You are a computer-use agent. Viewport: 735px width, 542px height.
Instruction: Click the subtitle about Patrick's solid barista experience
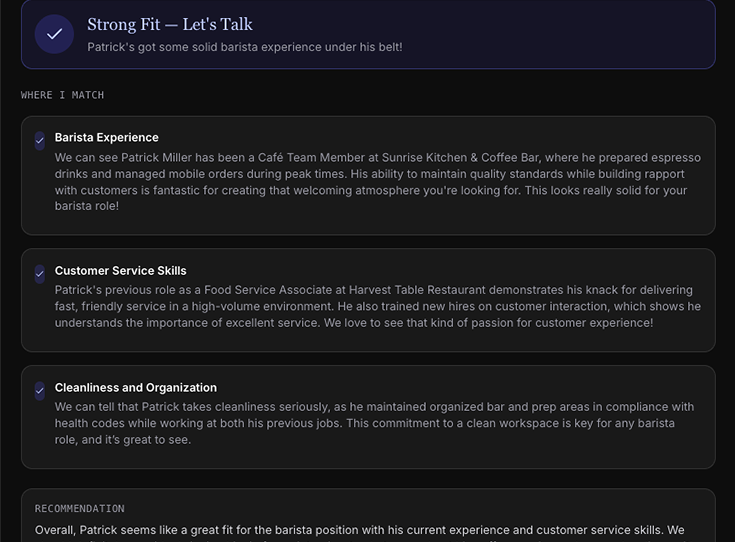coord(245,47)
